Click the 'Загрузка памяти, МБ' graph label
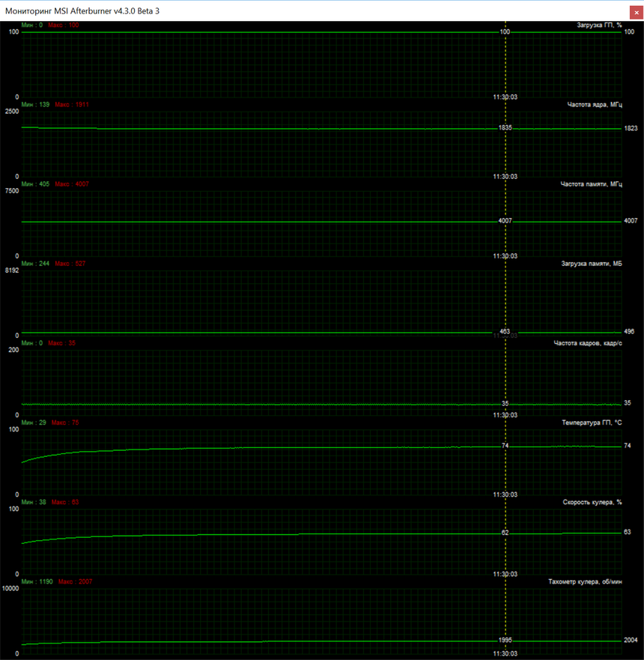The width and height of the screenshot is (644, 660). (592, 264)
